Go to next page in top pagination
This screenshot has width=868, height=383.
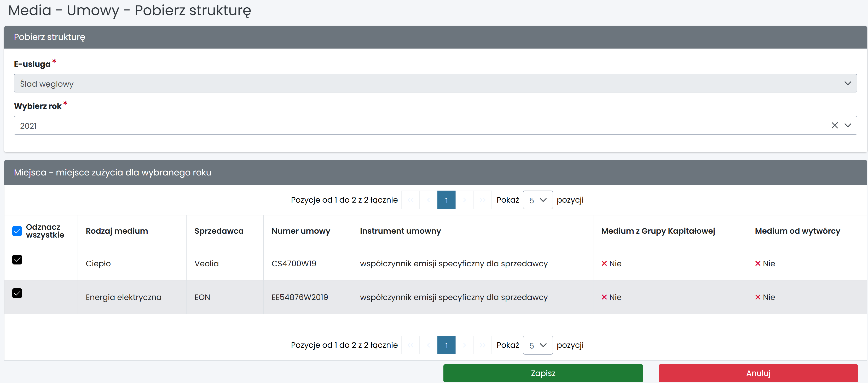pyautogui.click(x=464, y=200)
